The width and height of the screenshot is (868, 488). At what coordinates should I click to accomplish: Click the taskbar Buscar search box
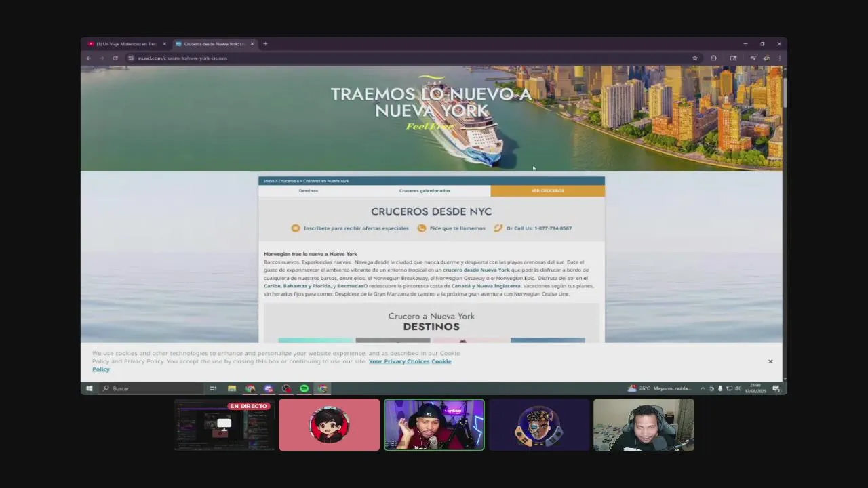pyautogui.click(x=151, y=388)
